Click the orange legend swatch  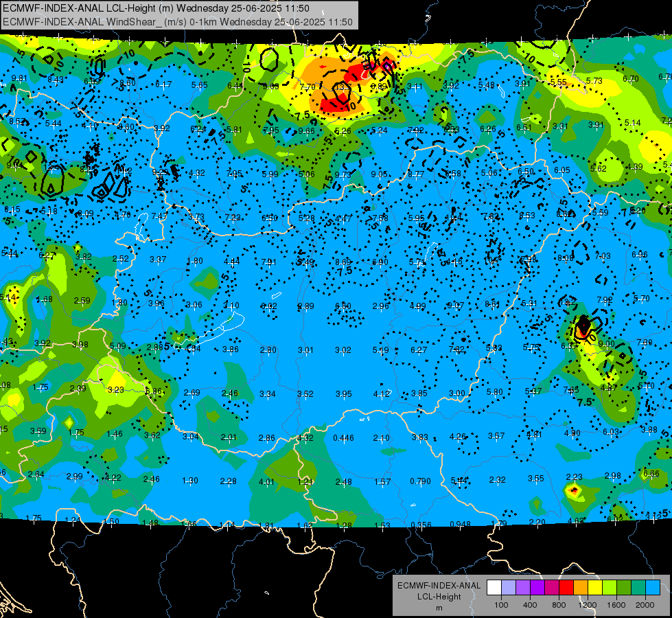coord(581,588)
